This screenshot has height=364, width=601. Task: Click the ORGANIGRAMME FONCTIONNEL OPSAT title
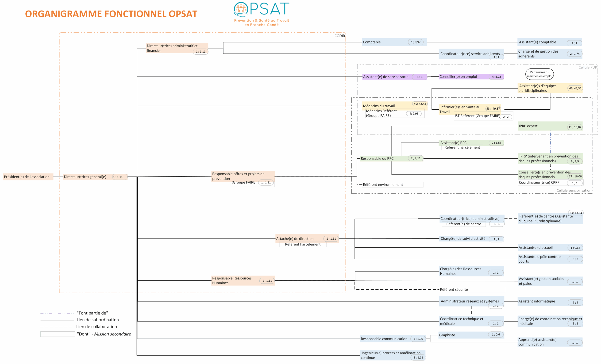tap(111, 14)
